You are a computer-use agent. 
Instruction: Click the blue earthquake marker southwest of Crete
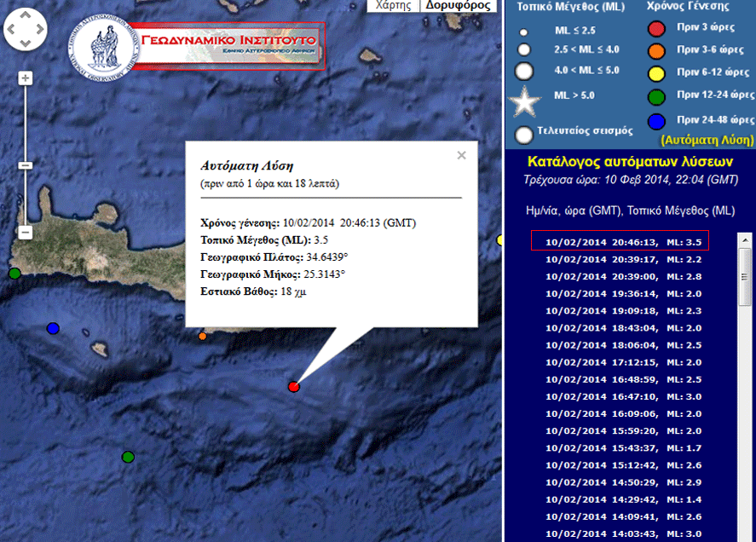pos(53,328)
